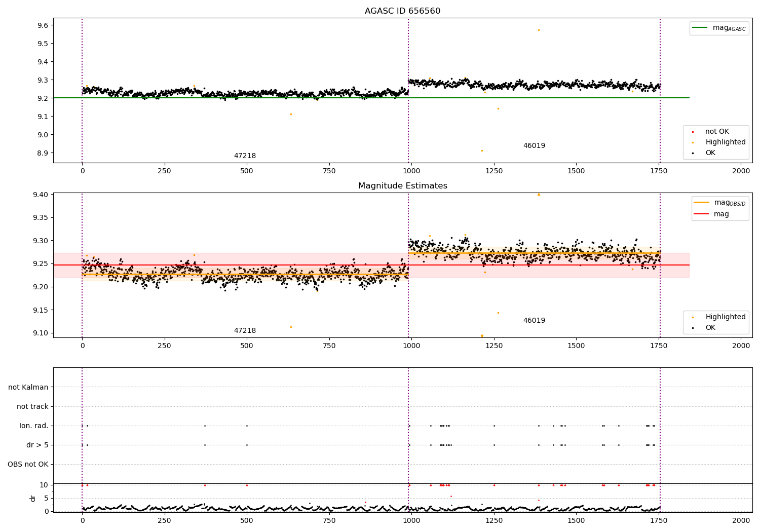This screenshot has height=532, width=760.
Task: Click the orange mag OBSID legend line swatch
Action: coord(702,203)
